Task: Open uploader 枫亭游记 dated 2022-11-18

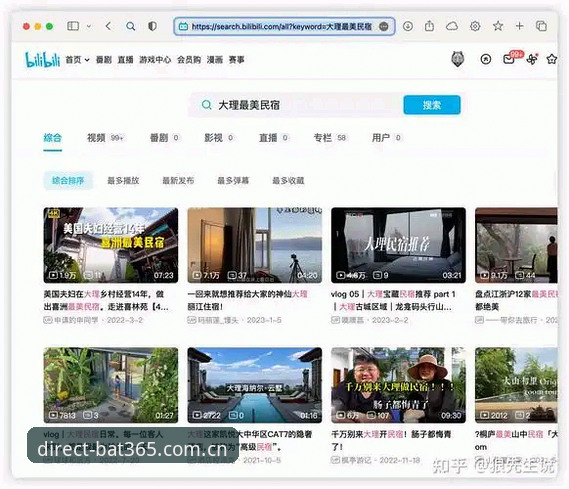Action: pyautogui.click(x=356, y=460)
